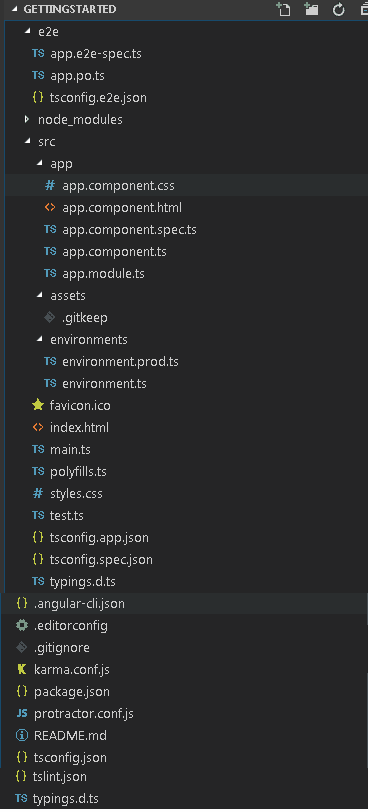Click the info icon next to README.md
Image resolution: width=368 pixels, height=812 pixels.
coord(22,735)
